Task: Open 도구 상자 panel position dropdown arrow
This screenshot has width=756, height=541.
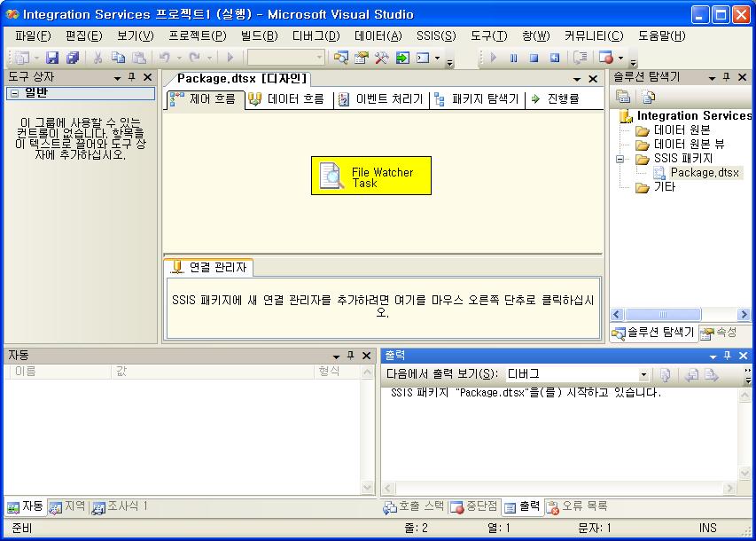Action: point(117,78)
